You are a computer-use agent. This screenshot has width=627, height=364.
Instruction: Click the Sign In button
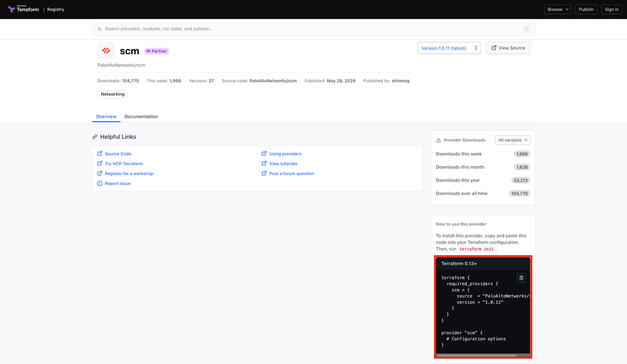point(611,9)
